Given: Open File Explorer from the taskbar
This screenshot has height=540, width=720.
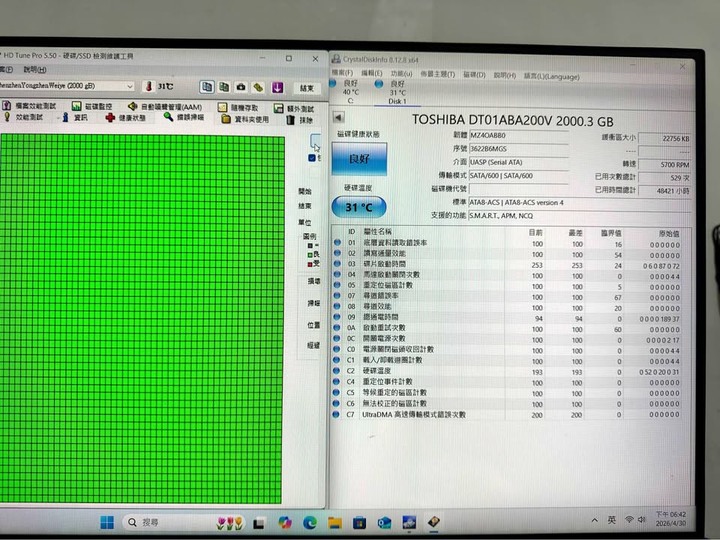Looking at the screenshot, I should pos(335,523).
